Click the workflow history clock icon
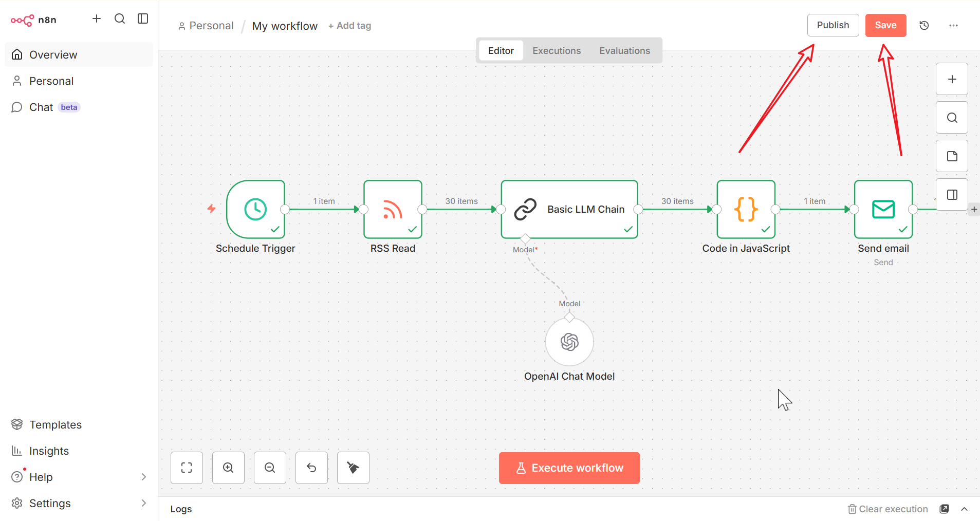Viewport: 980px width, 521px height. (924, 25)
